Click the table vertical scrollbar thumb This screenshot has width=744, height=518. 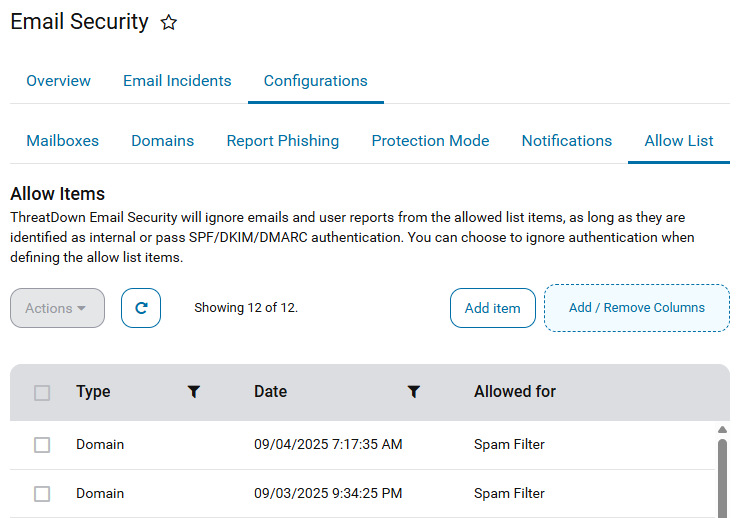(722, 478)
